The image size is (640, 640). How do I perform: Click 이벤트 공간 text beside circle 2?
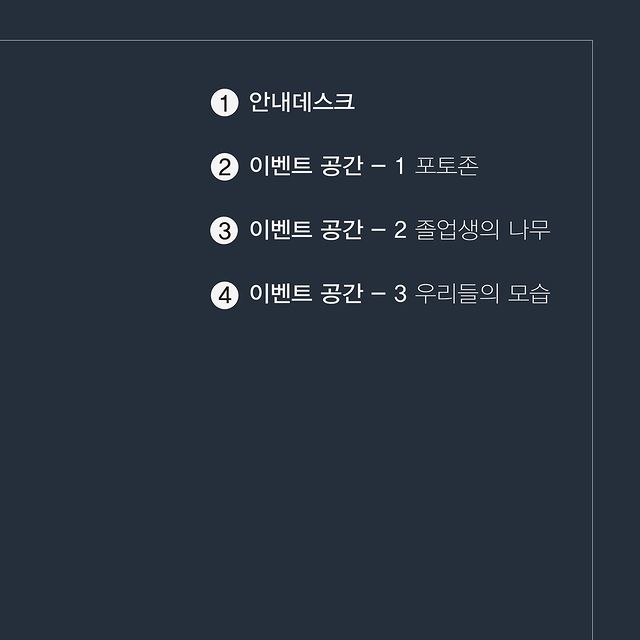tap(305, 167)
